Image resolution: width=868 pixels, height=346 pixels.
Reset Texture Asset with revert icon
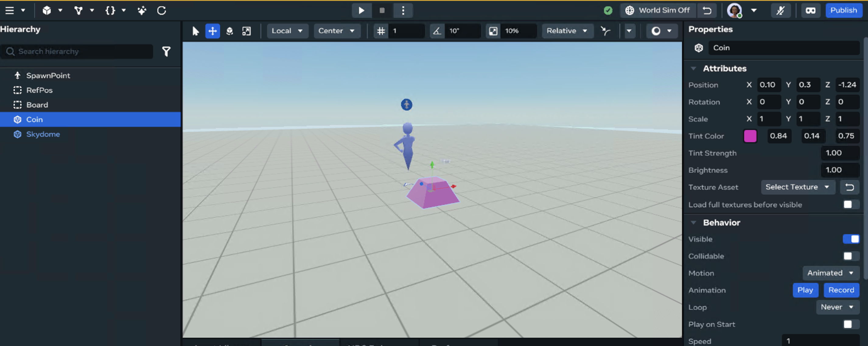(x=849, y=187)
